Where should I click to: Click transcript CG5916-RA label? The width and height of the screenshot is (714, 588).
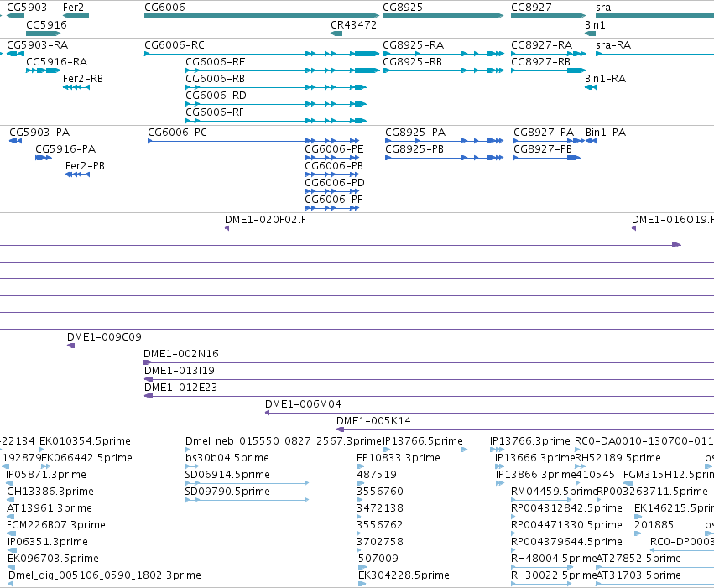click(57, 62)
